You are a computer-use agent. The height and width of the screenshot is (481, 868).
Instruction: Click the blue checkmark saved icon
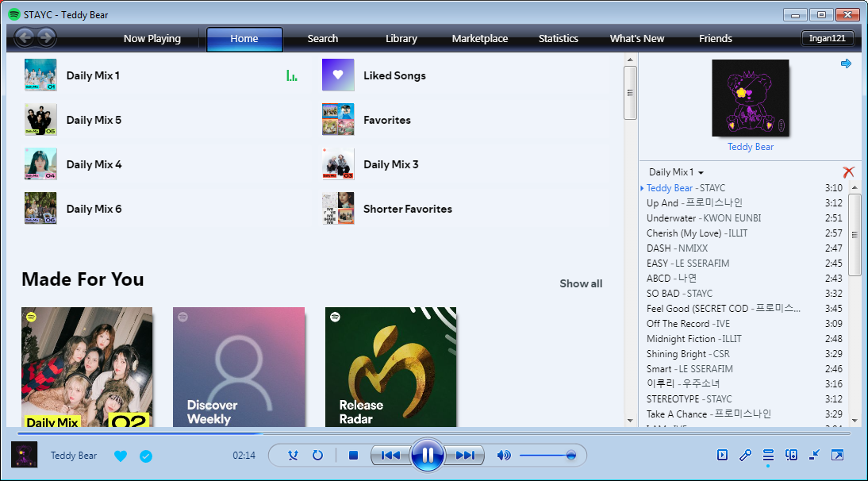coord(146,456)
